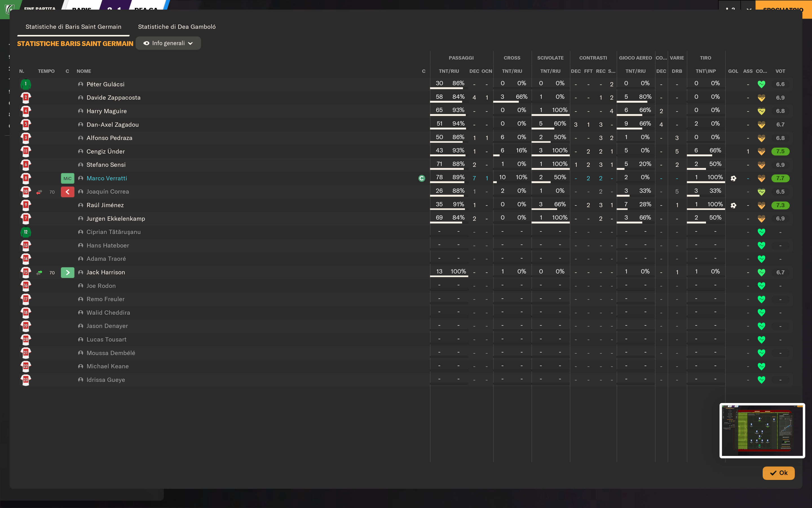The image size is (812, 508).
Task: Open the Statistiche di Dea Gamboló tab
Action: (x=177, y=27)
